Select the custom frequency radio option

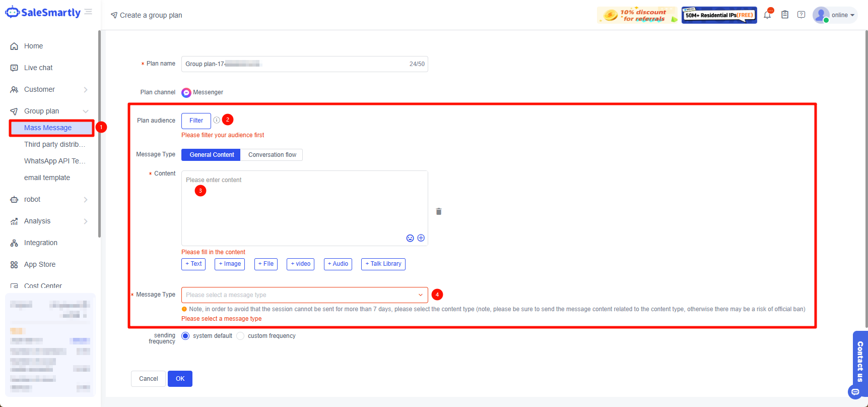240,336
